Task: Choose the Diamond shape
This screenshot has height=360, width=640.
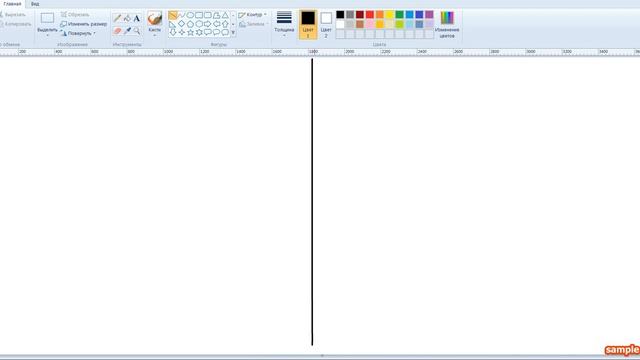Action: click(x=182, y=24)
